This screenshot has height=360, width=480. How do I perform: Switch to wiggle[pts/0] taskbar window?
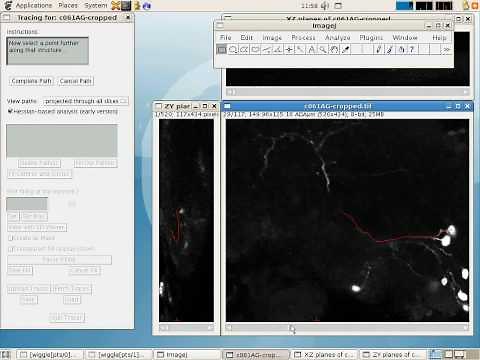click(x=50, y=355)
